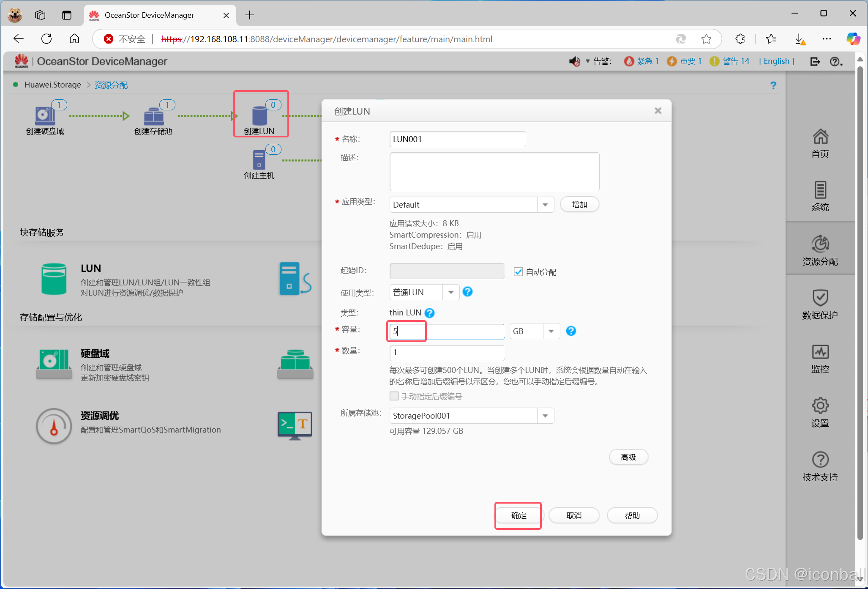868x589 pixels.
Task: Open the Home page from sidebar
Action: click(x=820, y=143)
